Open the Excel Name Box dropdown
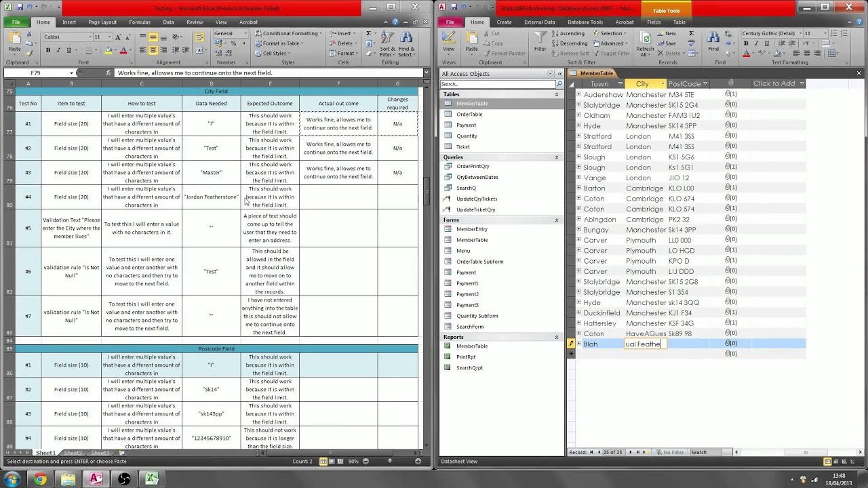The height and width of the screenshot is (488, 868). (x=71, y=73)
